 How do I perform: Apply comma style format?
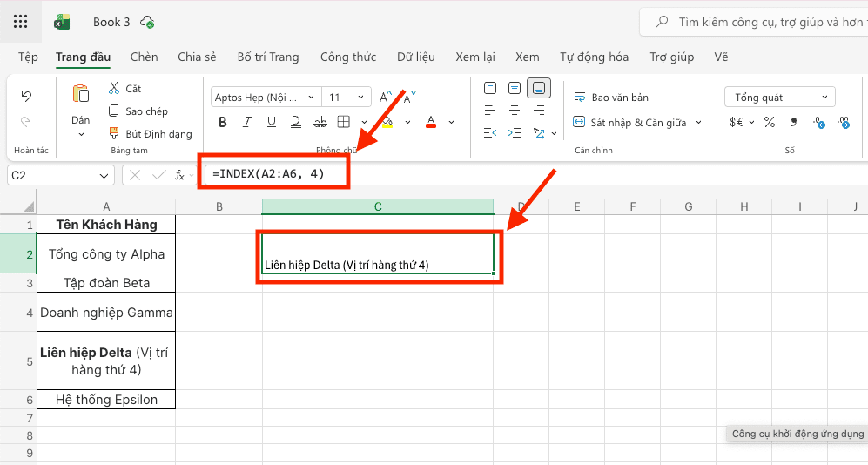(794, 122)
